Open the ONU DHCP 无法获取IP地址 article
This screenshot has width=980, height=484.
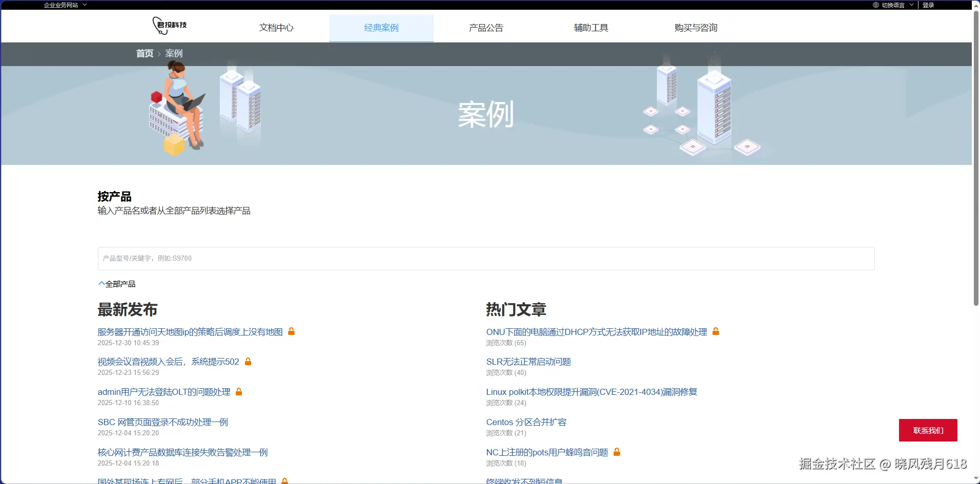(x=597, y=332)
